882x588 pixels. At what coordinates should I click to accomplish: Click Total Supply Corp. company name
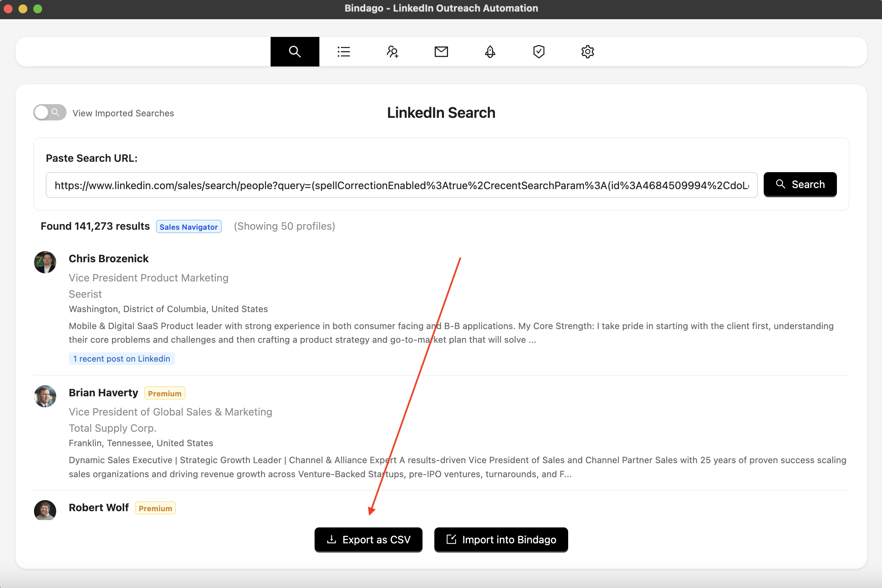coord(113,428)
